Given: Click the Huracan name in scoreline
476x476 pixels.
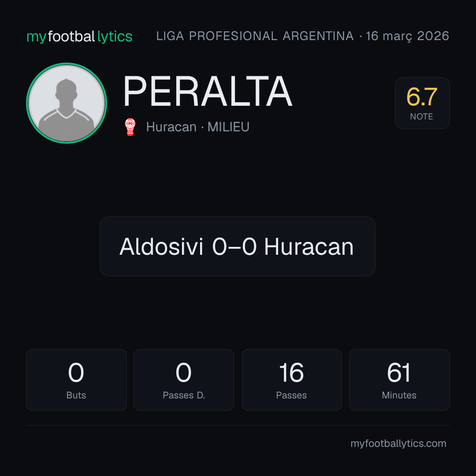Looking at the screenshot, I should coord(309,246).
